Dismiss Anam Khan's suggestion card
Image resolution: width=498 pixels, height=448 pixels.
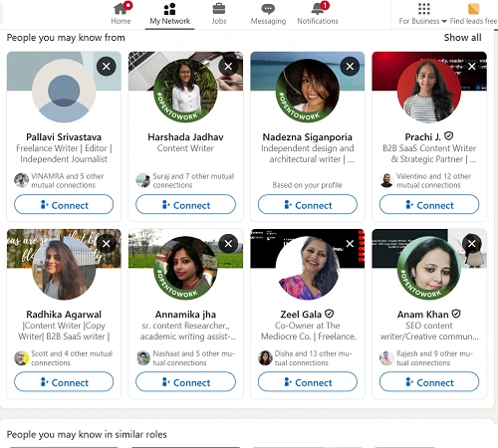tap(472, 244)
